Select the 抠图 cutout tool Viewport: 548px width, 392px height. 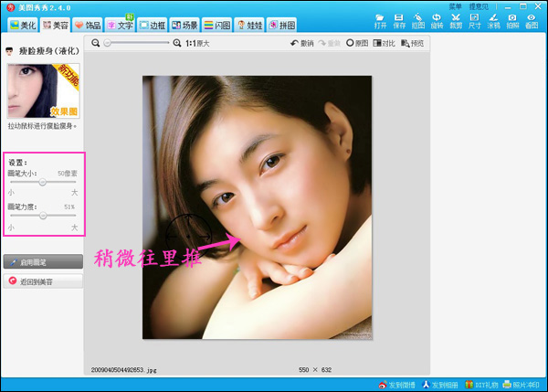[x=418, y=21]
